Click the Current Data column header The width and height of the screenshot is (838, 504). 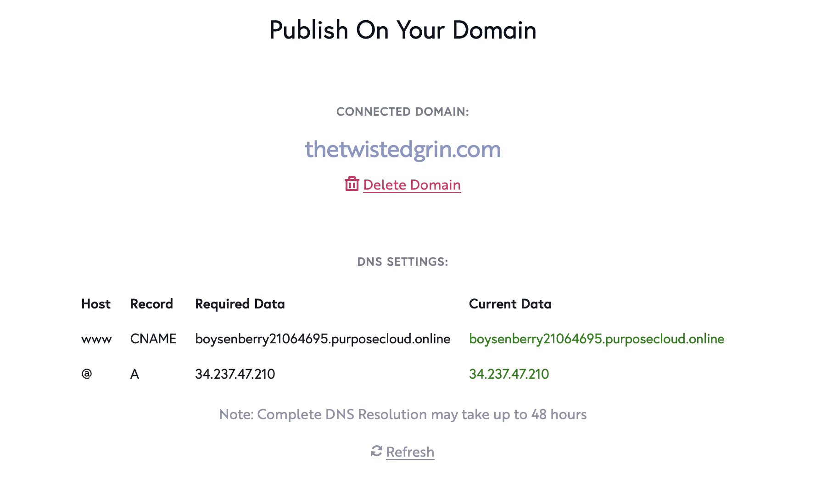click(510, 304)
